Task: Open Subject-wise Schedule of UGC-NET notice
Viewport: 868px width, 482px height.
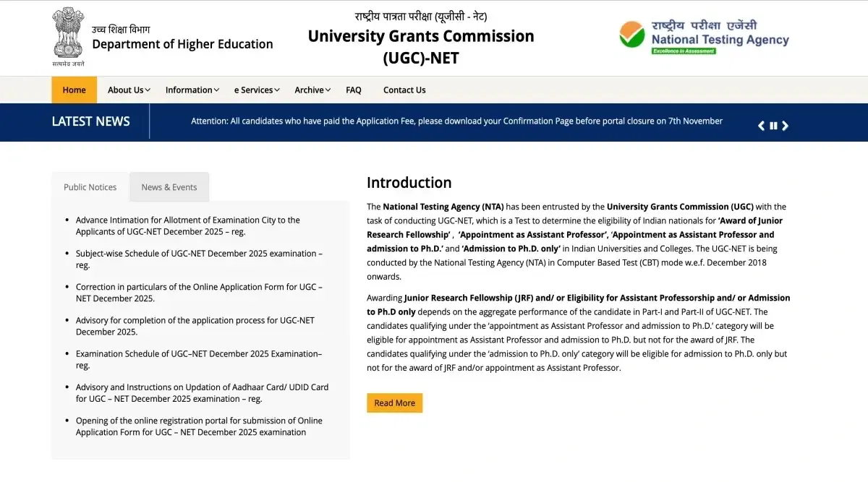Action: pyautogui.click(x=199, y=254)
